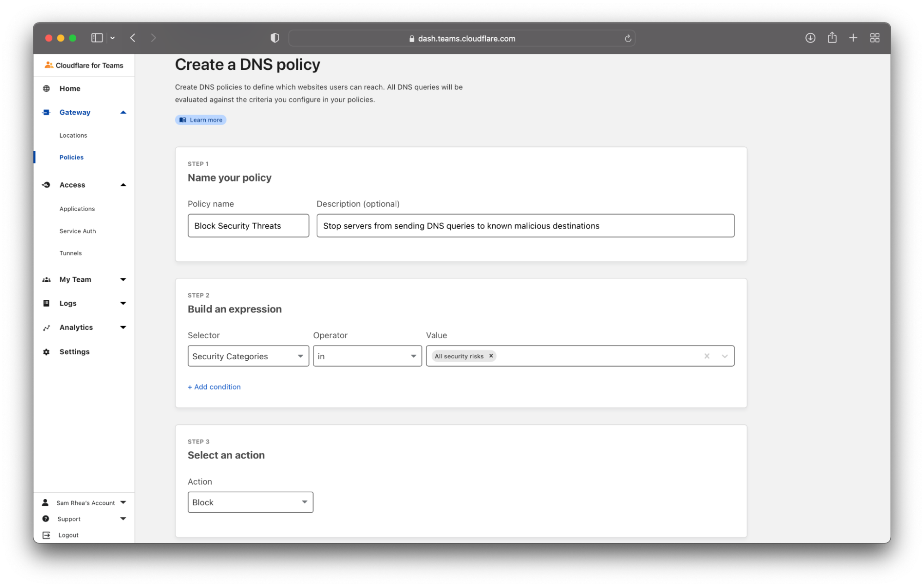The width and height of the screenshot is (924, 587).
Task: Click the Home globe icon in sidebar
Action: (x=46, y=88)
